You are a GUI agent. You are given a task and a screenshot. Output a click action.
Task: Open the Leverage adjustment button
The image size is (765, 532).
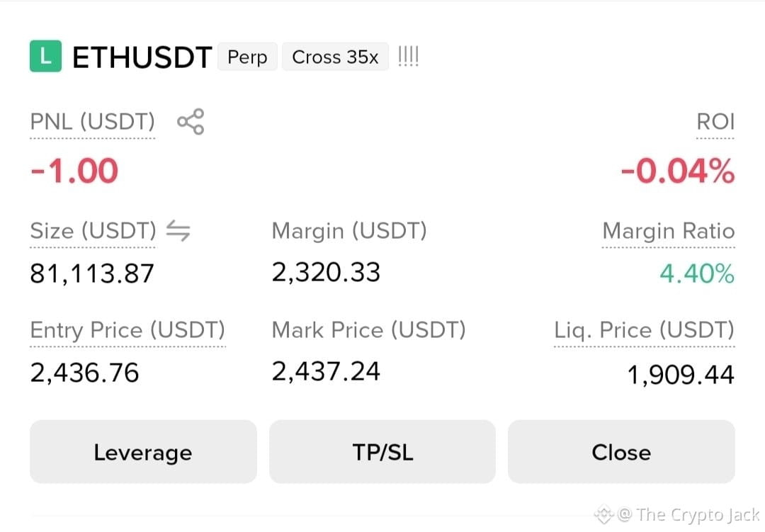click(143, 452)
